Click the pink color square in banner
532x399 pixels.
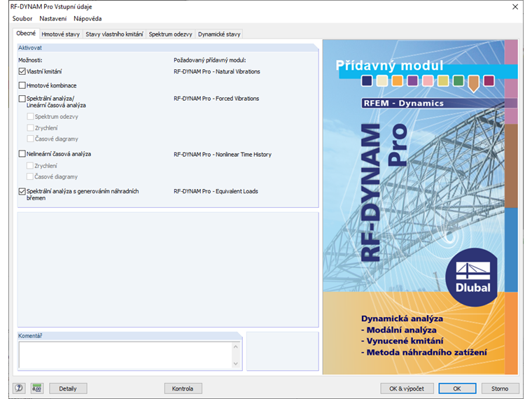pyautogui.click(x=428, y=80)
